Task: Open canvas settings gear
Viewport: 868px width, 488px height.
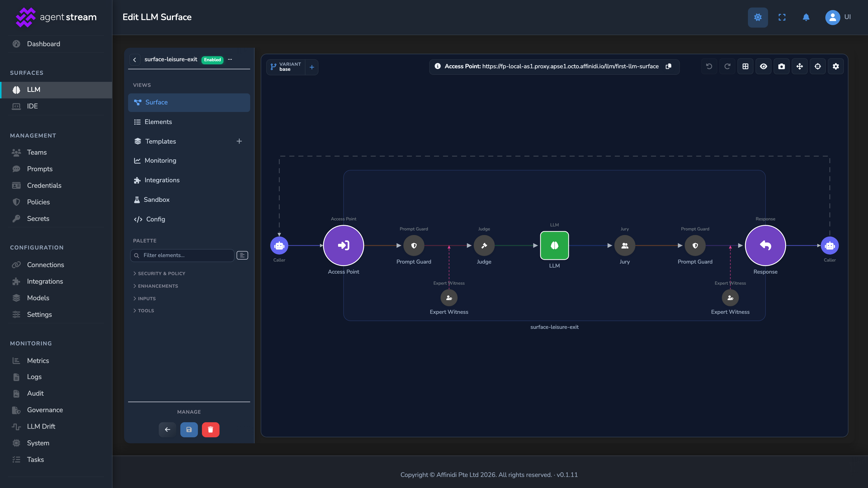Action: (x=836, y=66)
